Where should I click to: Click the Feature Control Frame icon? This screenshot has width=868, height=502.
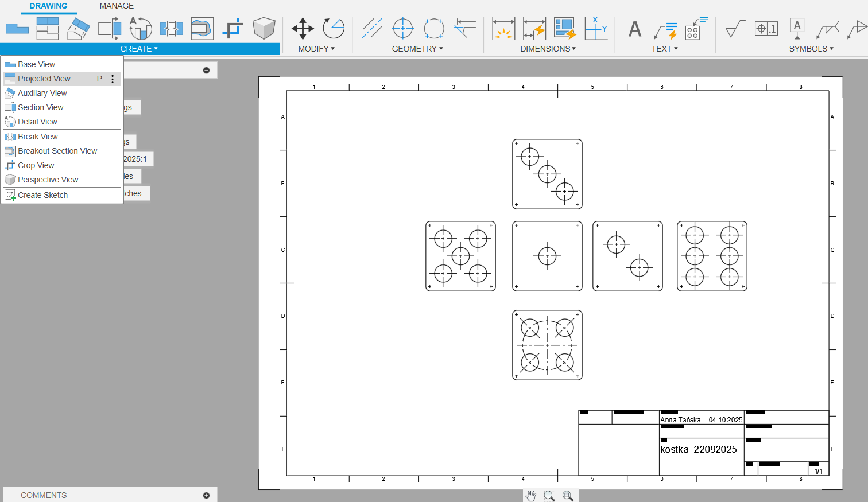(x=766, y=28)
